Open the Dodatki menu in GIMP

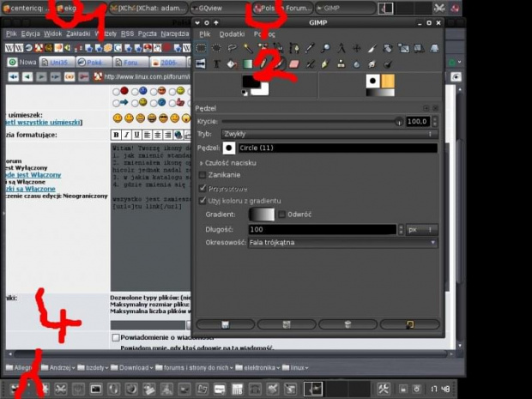(x=232, y=34)
